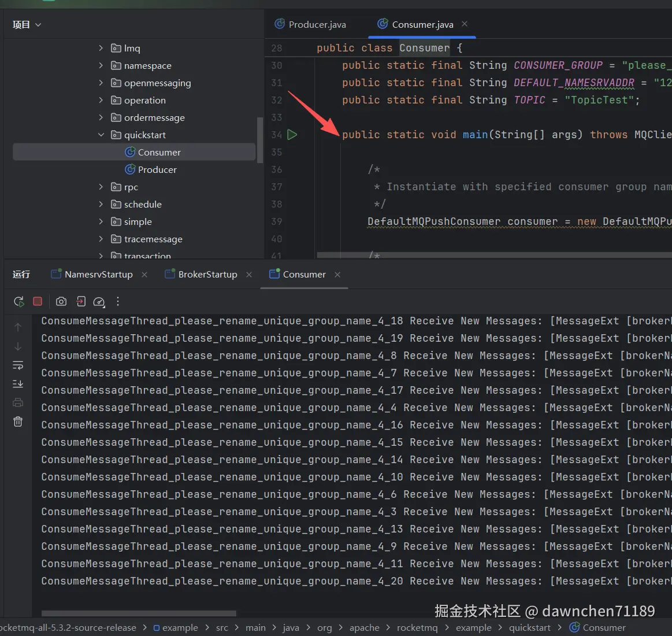Click the BrokerStartup run tab icon
The width and height of the screenshot is (672, 636).
[x=170, y=273]
